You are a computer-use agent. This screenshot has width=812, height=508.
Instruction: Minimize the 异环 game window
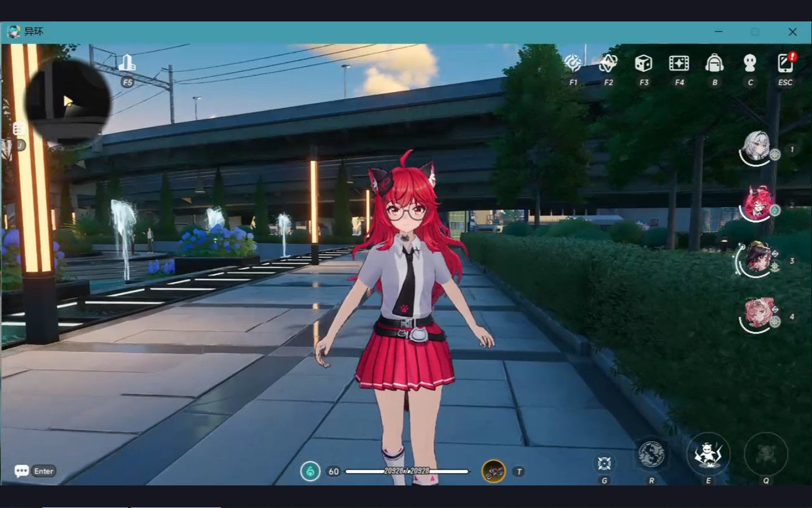point(718,32)
